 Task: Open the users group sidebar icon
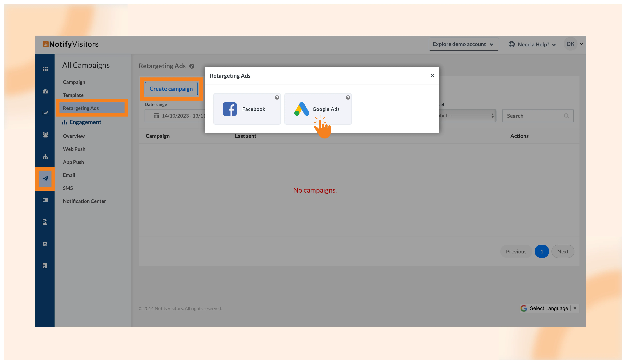[x=45, y=135]
